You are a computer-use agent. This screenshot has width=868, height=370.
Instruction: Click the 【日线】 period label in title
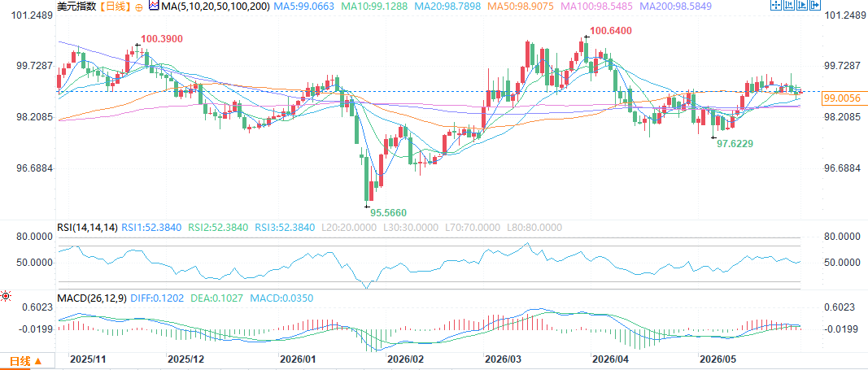[116, 7]
